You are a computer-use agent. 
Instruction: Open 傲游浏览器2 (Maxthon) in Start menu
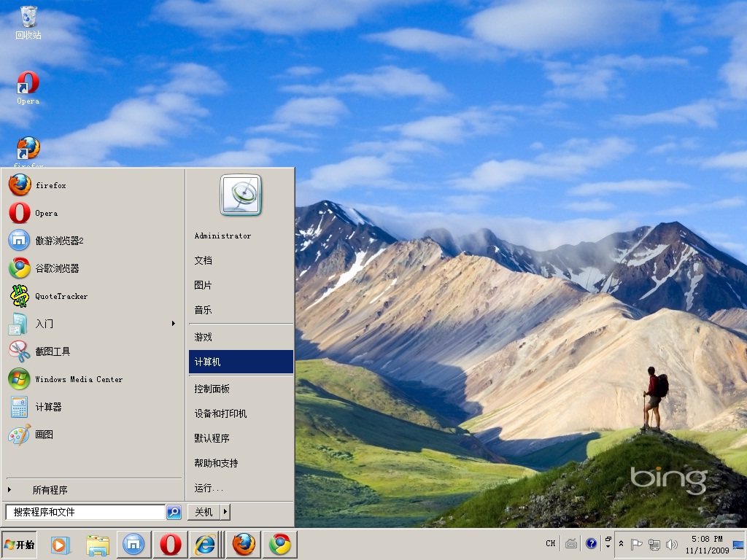[93, 241]
